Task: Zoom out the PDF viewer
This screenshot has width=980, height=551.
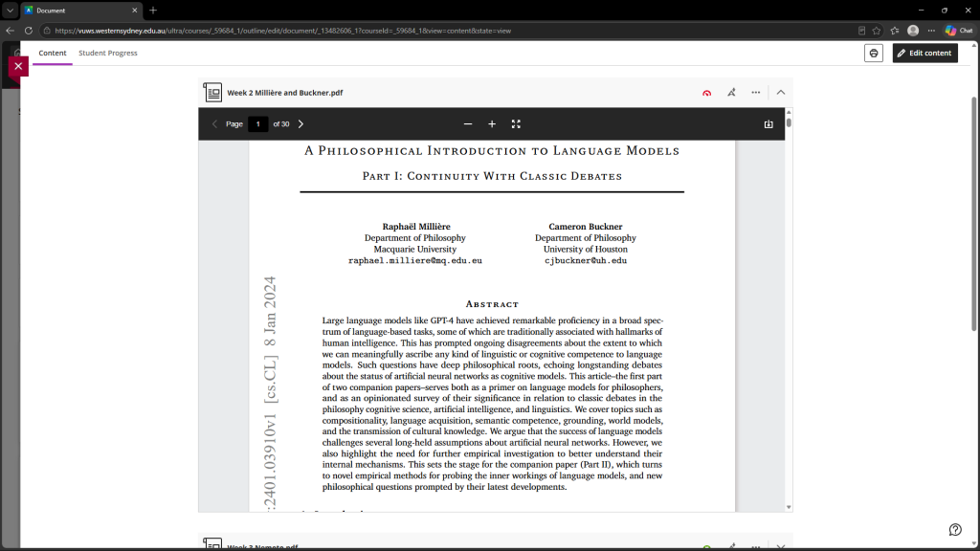Action: click(467, 124)
